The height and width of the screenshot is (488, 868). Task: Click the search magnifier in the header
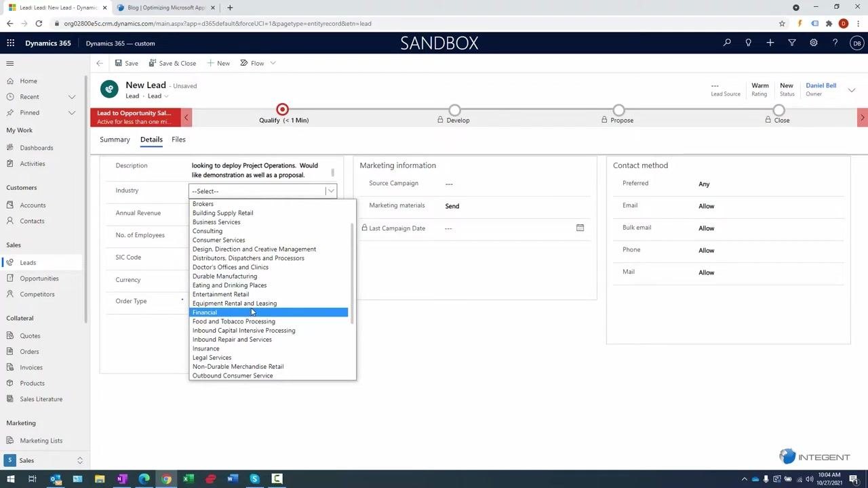pos(727,43)
